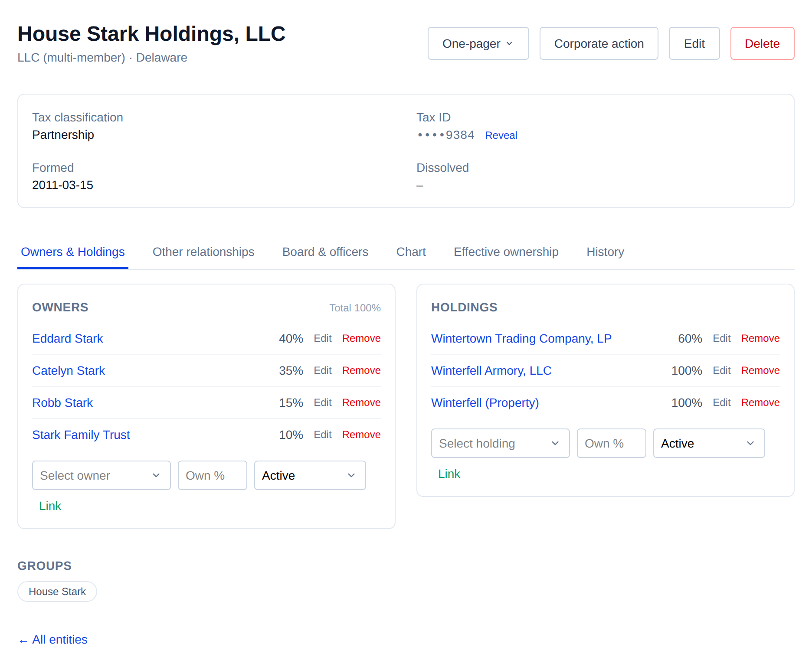Edit Wintertown Trading Company holding

pos(722,338)
